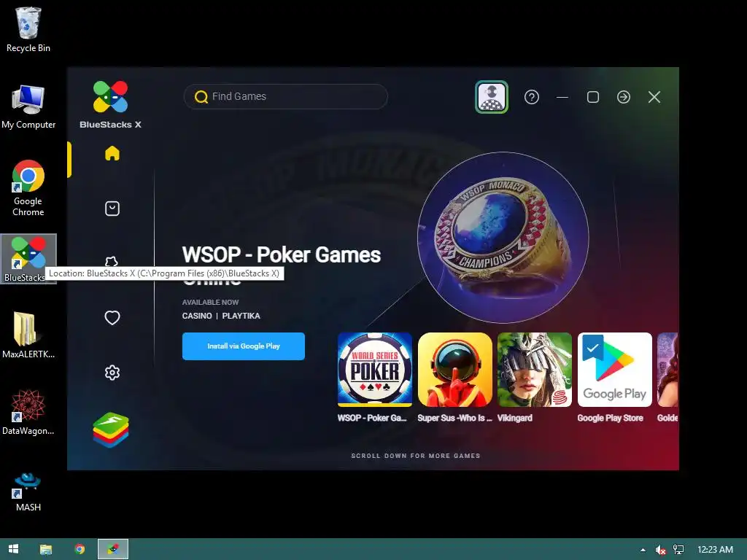Viewport: 747px width, 560px height.
Task: Close the BlueStacks X window
Action: pos(654,97)
